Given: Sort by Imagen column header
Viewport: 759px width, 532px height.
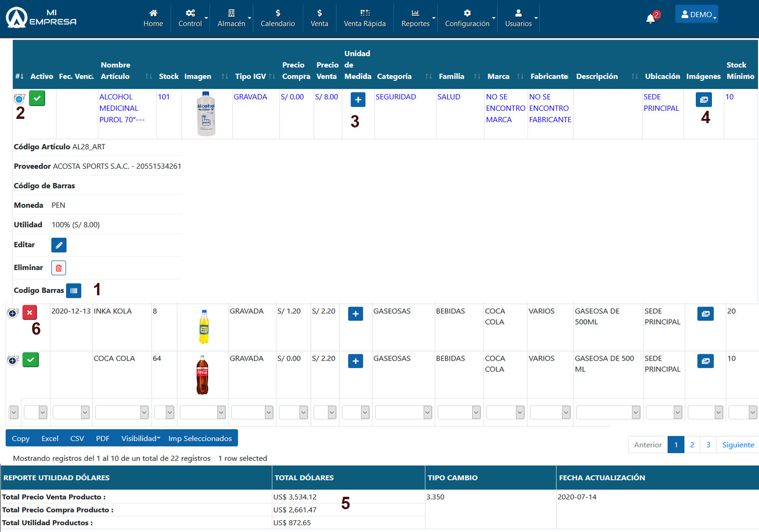Looking at the screenshot, I should [x=207, y=76].
